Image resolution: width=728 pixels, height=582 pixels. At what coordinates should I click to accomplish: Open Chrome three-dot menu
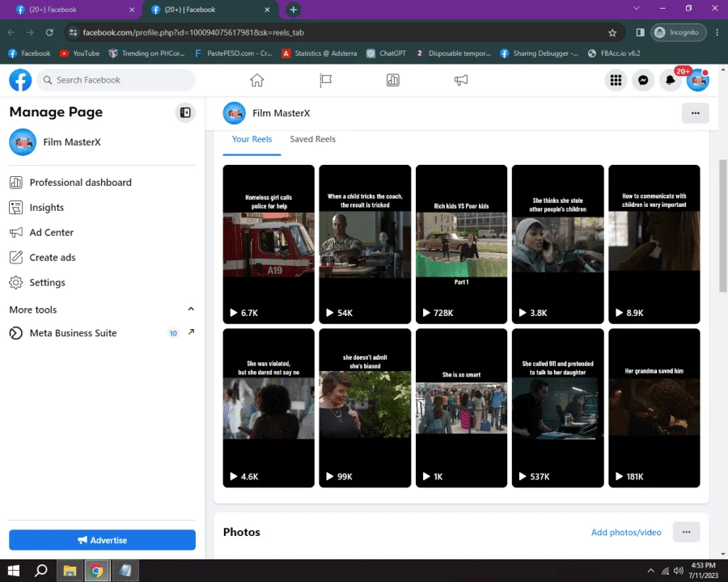717,32
